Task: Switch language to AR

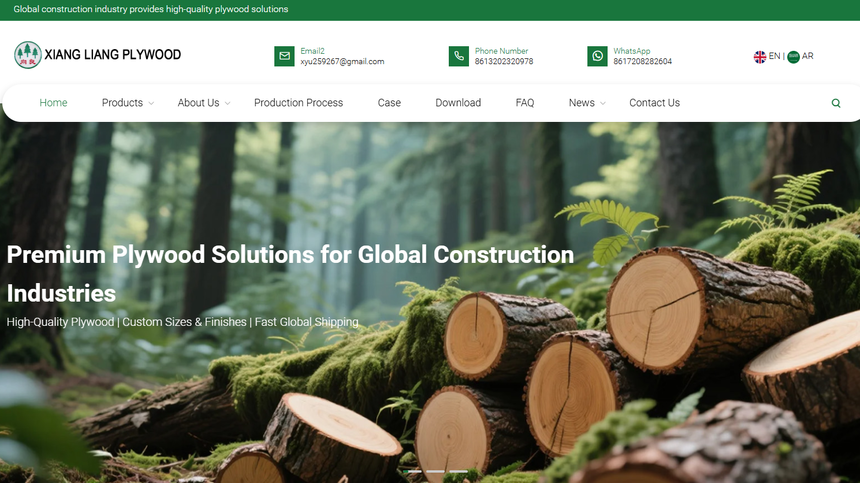Action: 807,56
